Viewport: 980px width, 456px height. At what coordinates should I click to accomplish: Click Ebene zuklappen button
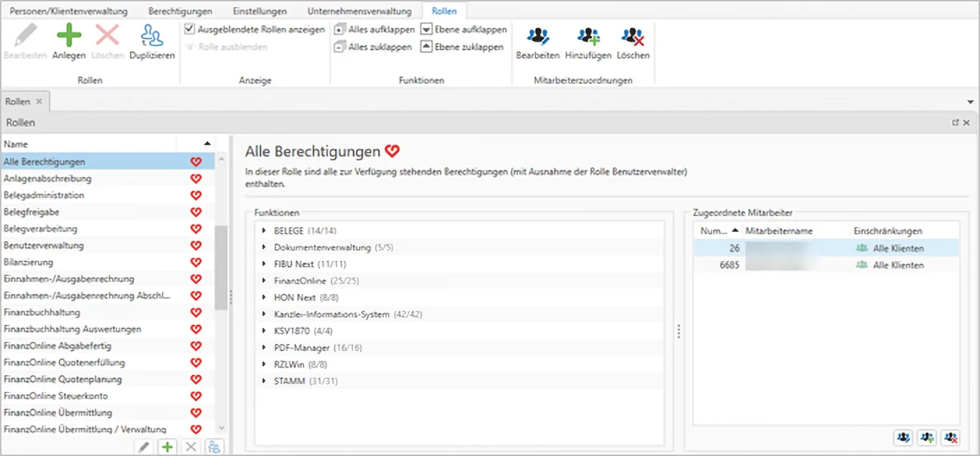coord(462,47)
